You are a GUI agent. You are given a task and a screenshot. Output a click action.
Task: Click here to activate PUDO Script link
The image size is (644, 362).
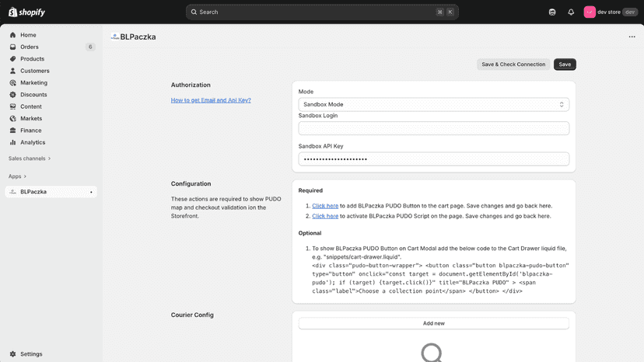325,216
